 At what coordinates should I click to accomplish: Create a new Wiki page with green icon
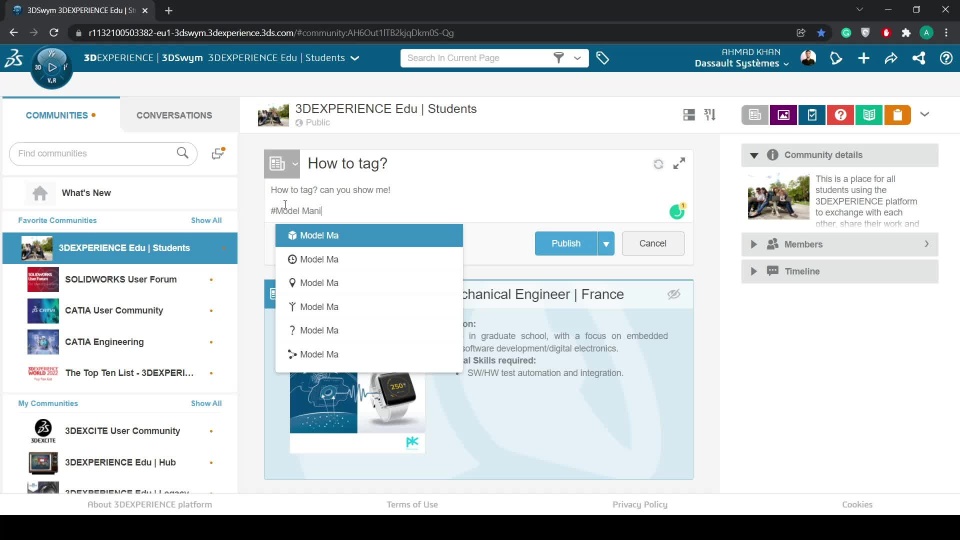coord(869,114)
